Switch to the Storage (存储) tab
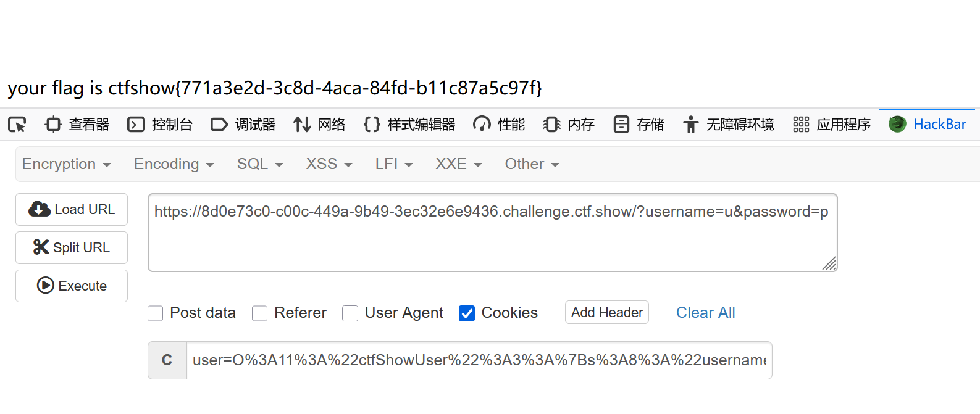The width and height of the screenshot is (980, 414). pyautogui.click(x=639, y=125)
